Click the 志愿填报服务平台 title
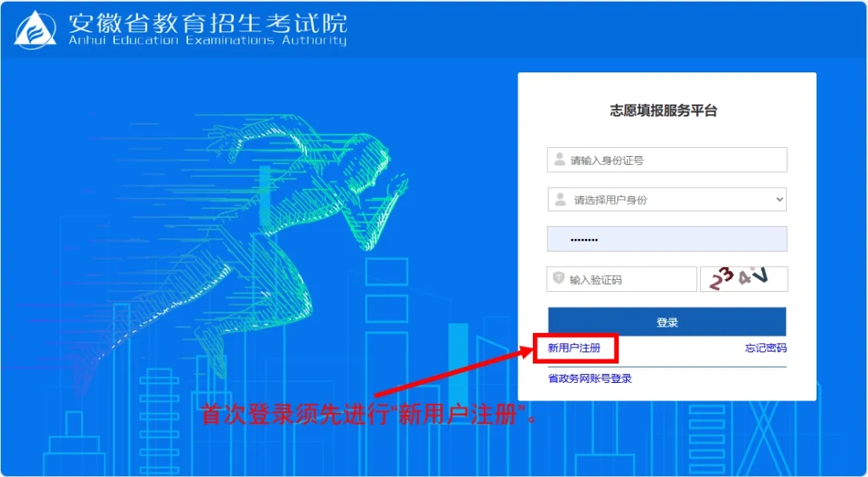Image resolution: width=868 pixels, height=477 pixels. (663, 111)
